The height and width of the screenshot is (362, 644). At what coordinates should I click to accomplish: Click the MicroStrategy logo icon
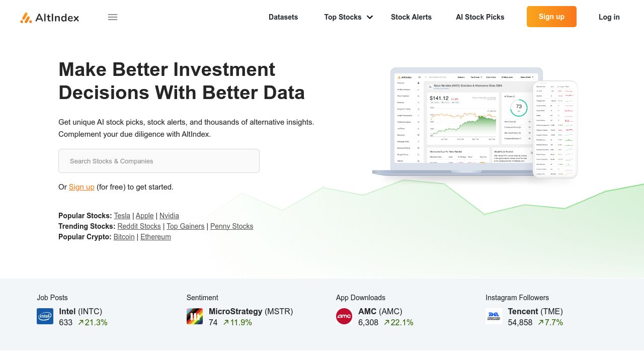pyautogui.click(x=195, y=316)
